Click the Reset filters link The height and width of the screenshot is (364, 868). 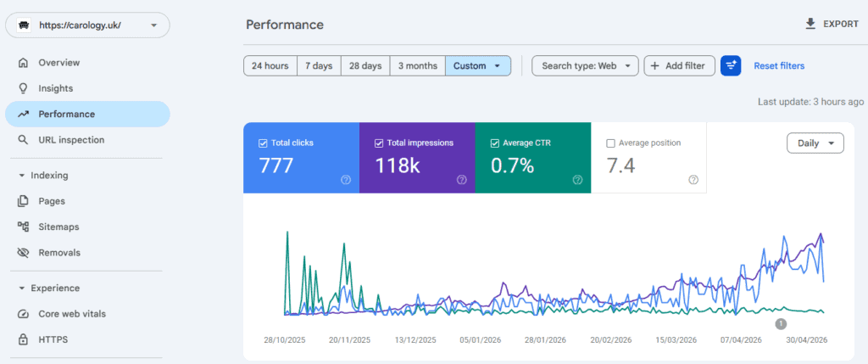779,66
